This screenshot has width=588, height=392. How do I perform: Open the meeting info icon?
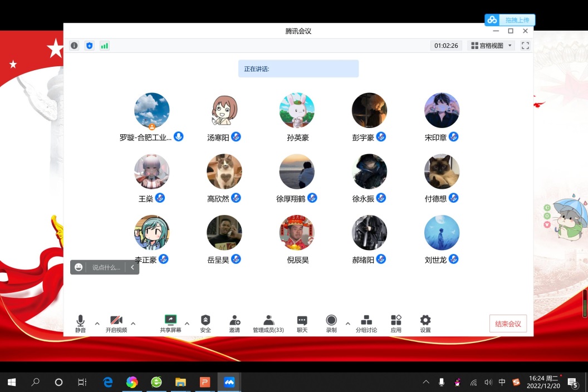click(x=74, y=46)
